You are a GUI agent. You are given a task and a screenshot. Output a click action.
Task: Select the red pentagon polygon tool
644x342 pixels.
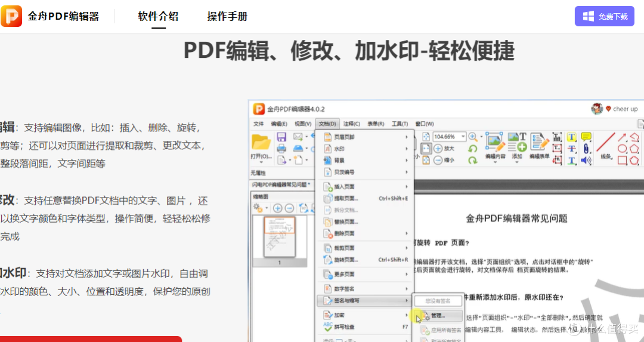(634, 149)
